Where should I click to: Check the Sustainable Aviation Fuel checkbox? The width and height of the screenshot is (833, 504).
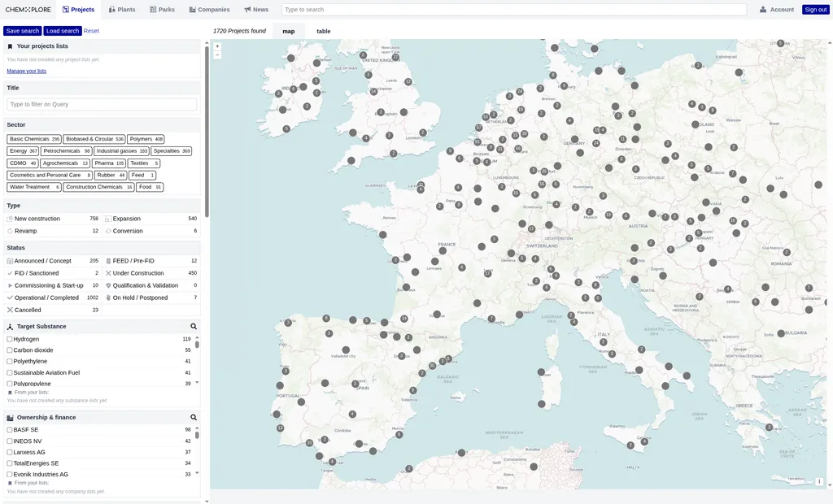tap(10, 372)
